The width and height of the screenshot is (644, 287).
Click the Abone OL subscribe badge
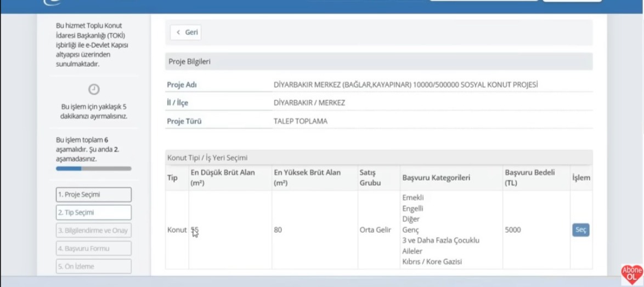point(631,274)
